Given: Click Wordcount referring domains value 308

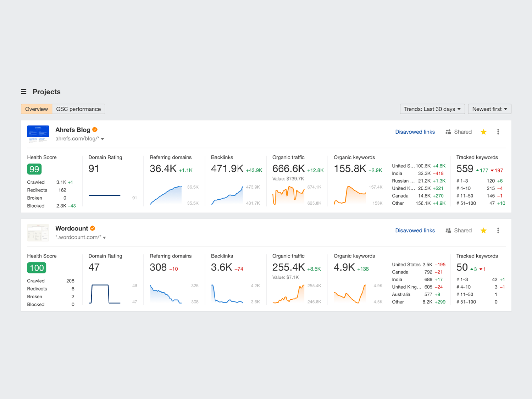Looking at the screenshot, I should 158,267.
